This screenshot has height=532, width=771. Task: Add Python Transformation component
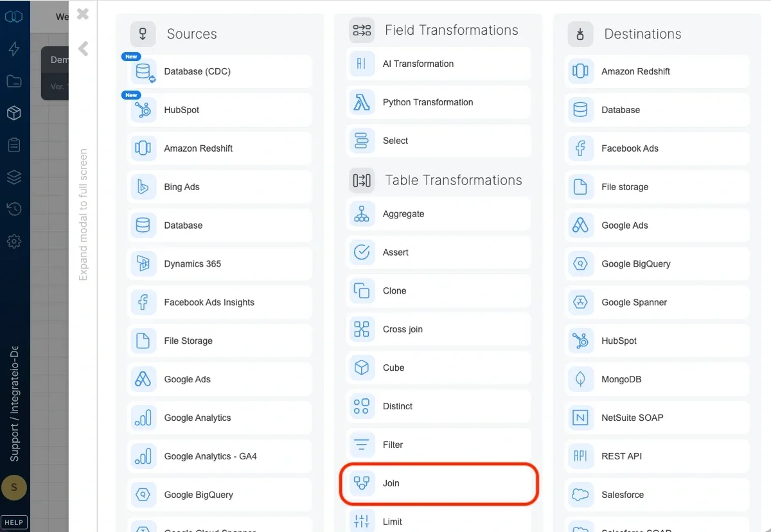(x=438, y=102)
